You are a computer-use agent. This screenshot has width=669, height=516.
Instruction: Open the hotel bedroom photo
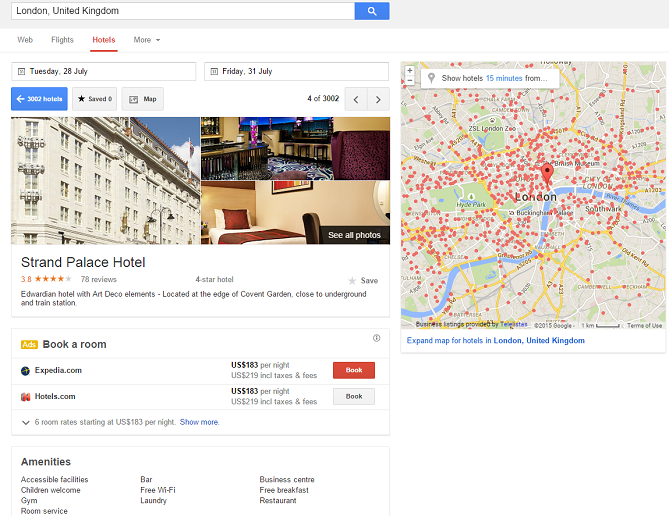pos(295,213)
